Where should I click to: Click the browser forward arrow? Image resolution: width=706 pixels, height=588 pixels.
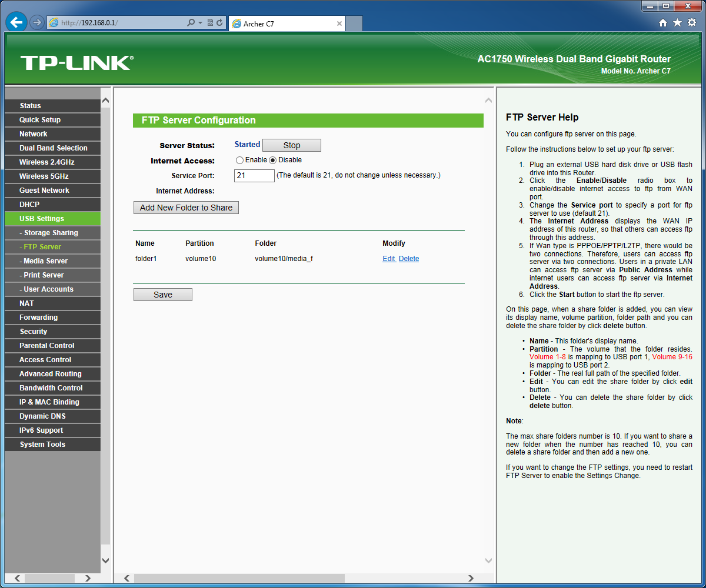coord(37,23)
